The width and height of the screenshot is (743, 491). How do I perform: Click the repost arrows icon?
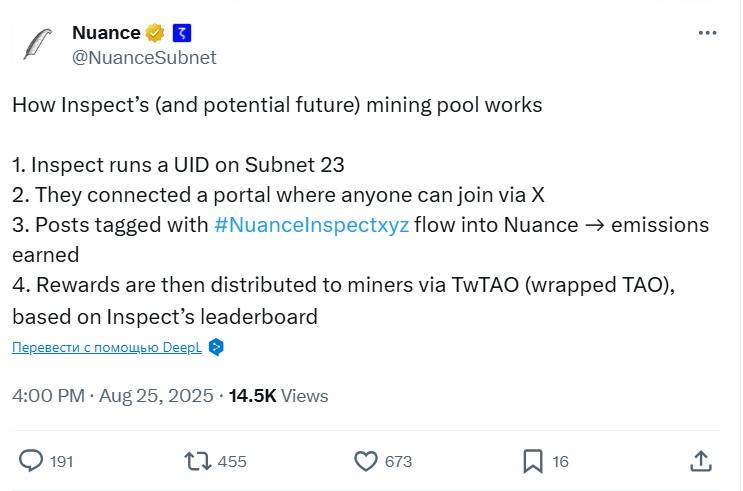(x=197, y=461)
